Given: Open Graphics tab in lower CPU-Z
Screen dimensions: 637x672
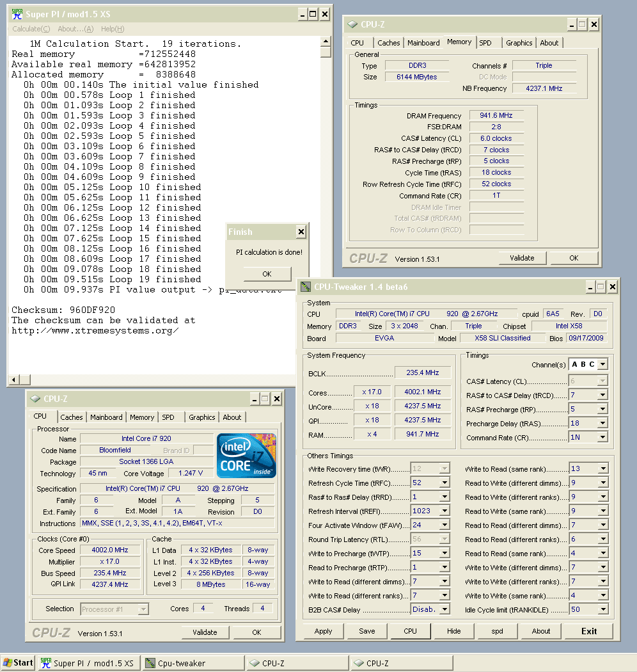Looking at the screenshot, I should 201,417.
